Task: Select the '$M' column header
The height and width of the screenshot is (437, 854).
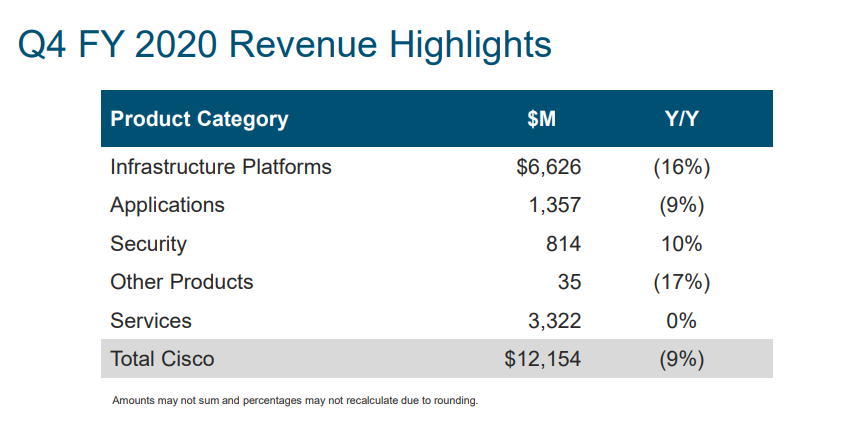Action: 541,119
